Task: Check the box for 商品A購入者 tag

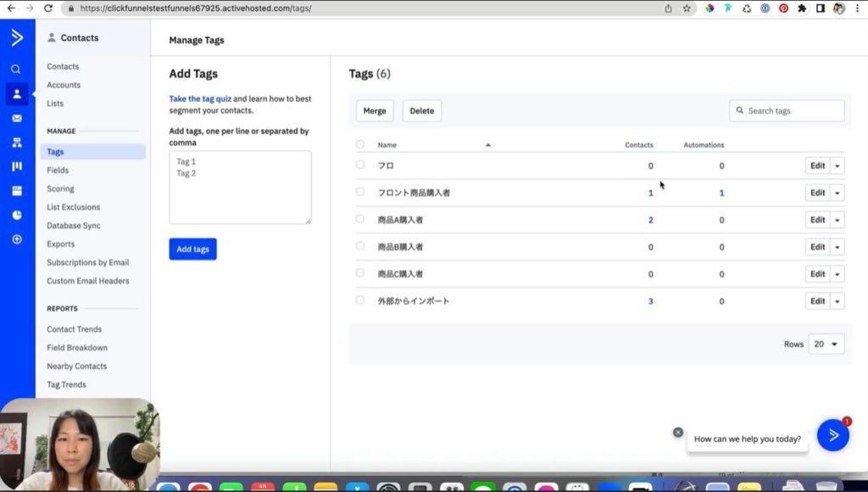Action: click(x=360, y=219)
